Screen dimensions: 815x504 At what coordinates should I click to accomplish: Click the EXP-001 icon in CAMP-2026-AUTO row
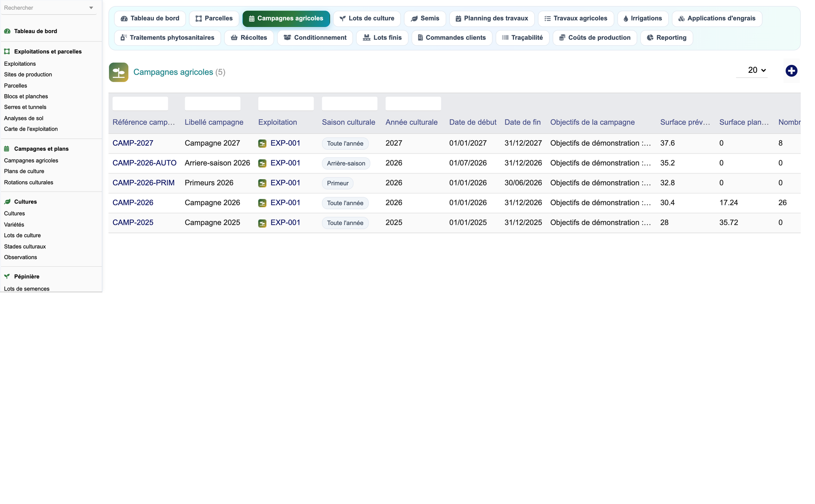point(262,163)
